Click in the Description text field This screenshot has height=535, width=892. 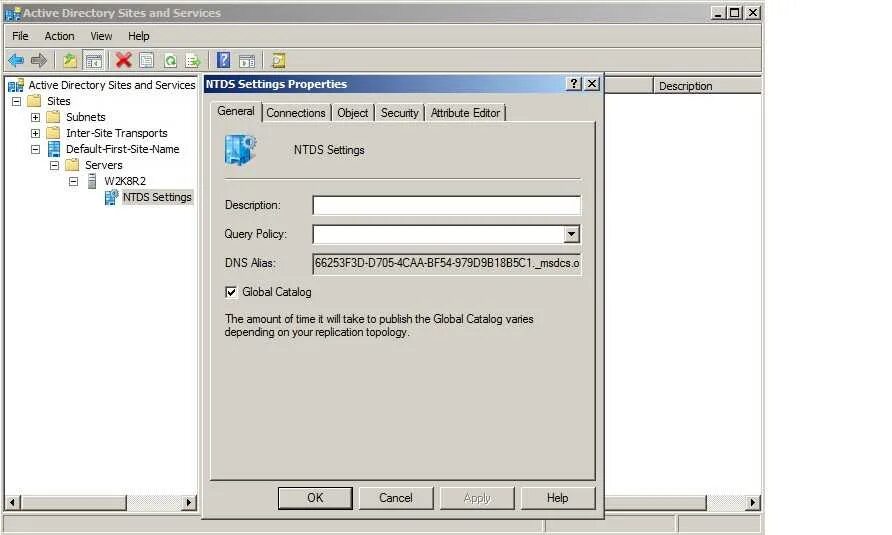click(x=447, y=205)
